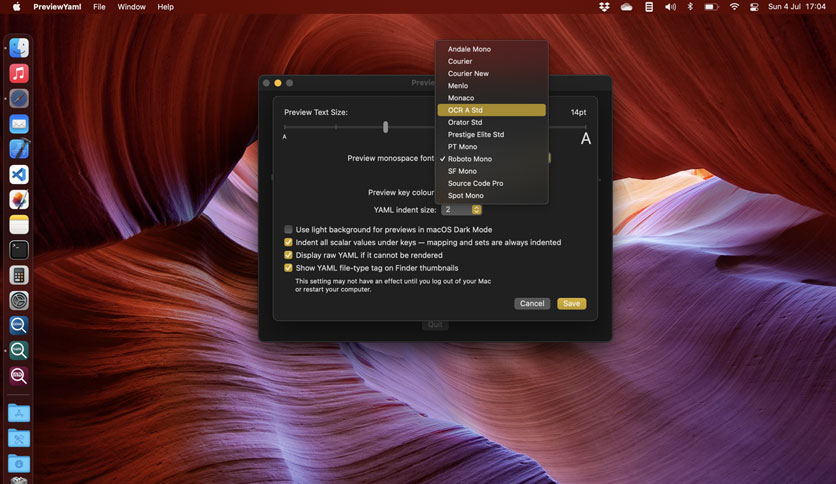Keep the checked Roboto Mono font
This screenshot has width=836, height=484.
[x=492, y=159]
